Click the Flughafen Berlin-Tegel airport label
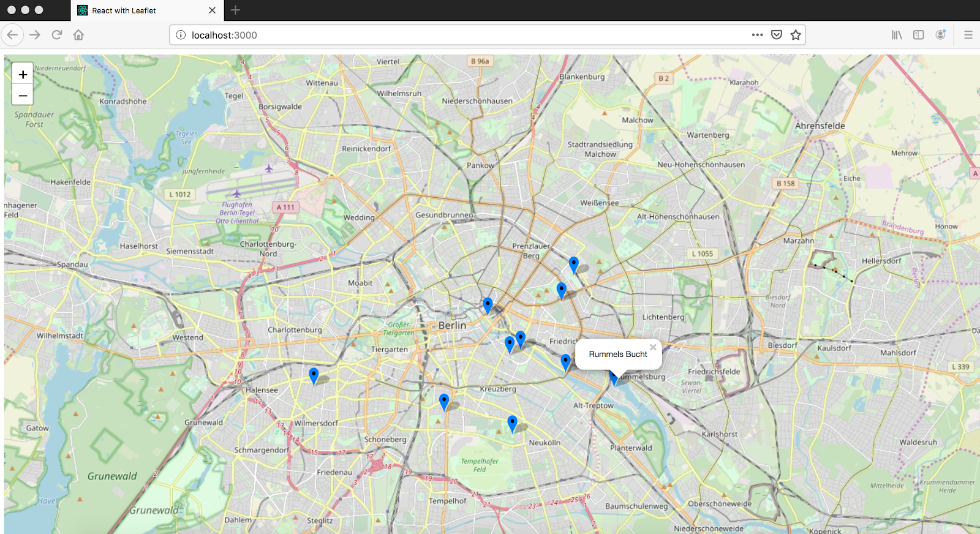This screenshot has width=980, height=534. click(x=237, y=212)
